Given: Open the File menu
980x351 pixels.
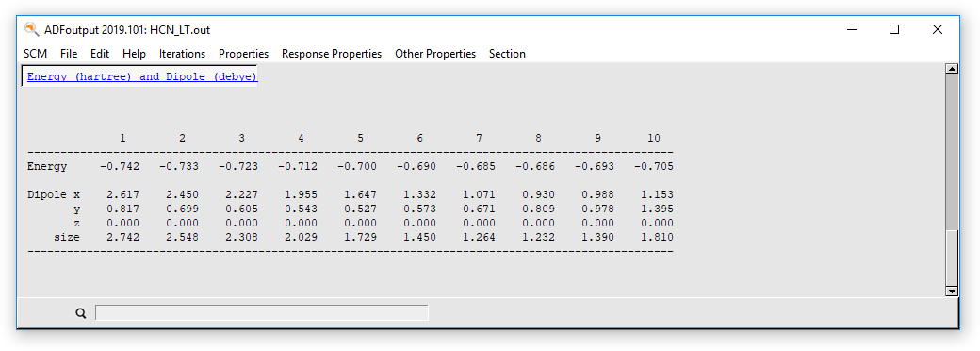Looking at the screenshot, I should pyautogui.click(x=69, y=54).
